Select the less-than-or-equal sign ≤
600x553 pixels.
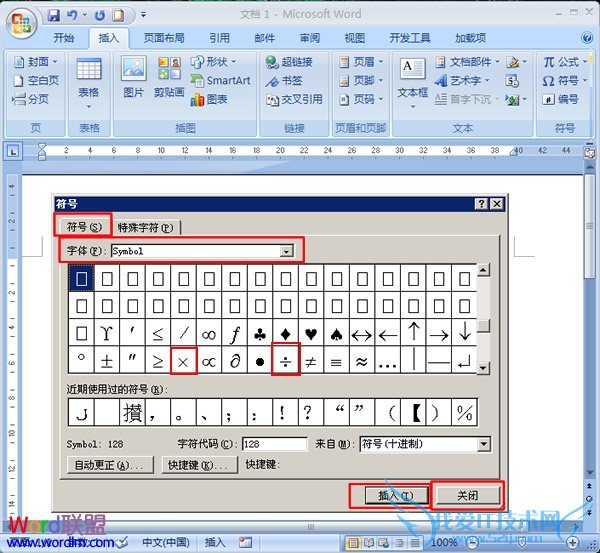[158, 334]
